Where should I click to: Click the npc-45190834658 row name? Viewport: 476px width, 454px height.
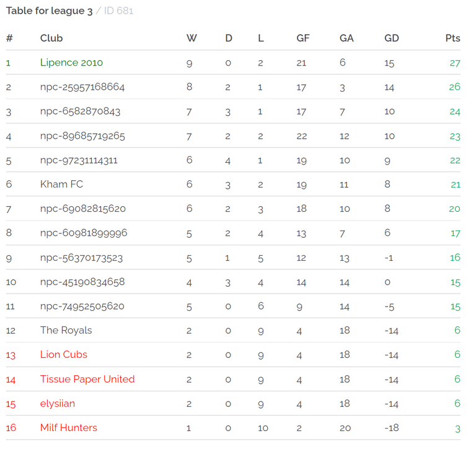coord(82,282)
